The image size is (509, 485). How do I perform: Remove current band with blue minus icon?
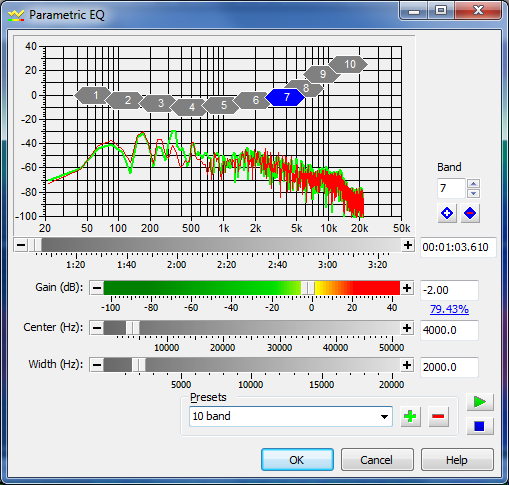pos(470,213)
